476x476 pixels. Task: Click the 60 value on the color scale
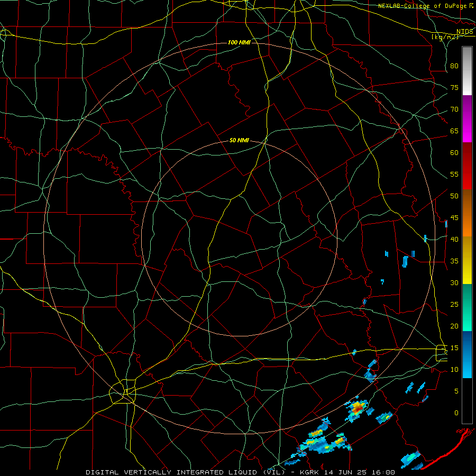point(454,153)
